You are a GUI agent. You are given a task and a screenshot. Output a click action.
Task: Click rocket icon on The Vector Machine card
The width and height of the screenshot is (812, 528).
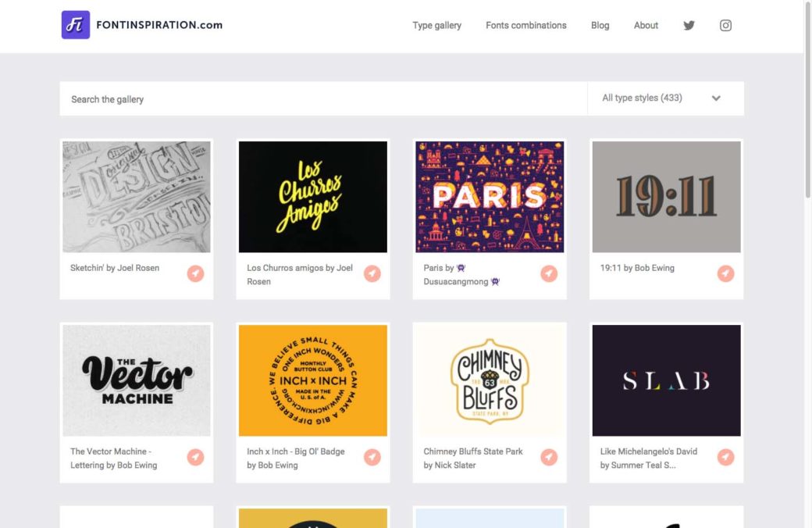pyautogui.click(x=195, y=457)
